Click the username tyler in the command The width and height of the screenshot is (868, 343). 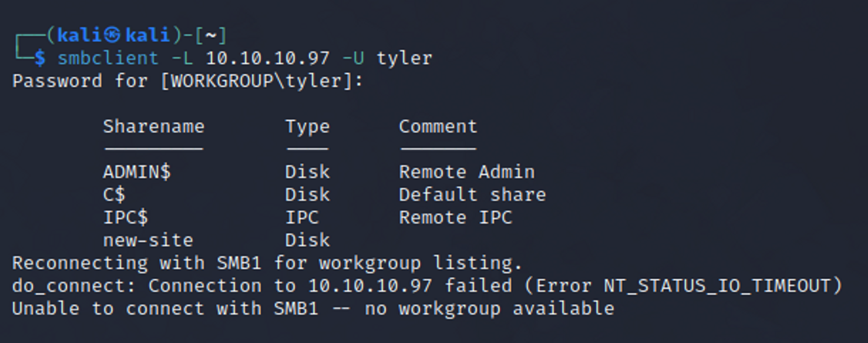405,59
